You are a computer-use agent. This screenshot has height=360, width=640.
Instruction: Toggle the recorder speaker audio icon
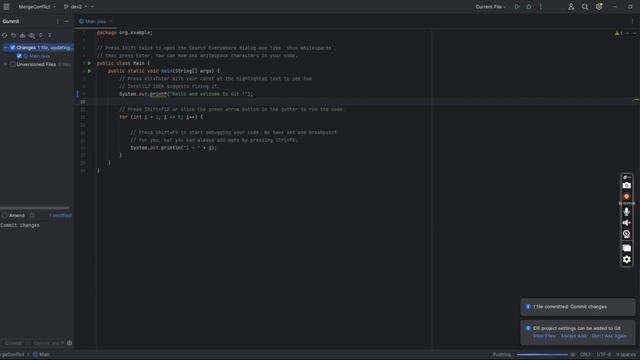(627, 223)
